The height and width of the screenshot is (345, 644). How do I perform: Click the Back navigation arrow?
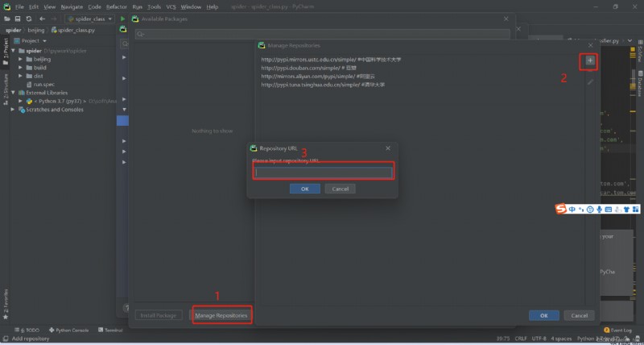pos(43,19)
